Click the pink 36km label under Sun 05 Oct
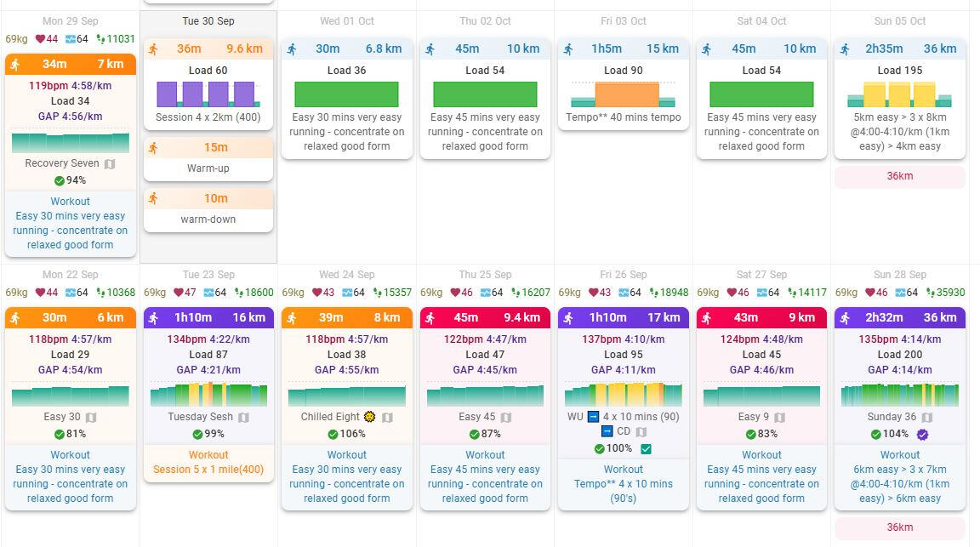This screenshot has width=980, height=547. [x=900, y=176]
